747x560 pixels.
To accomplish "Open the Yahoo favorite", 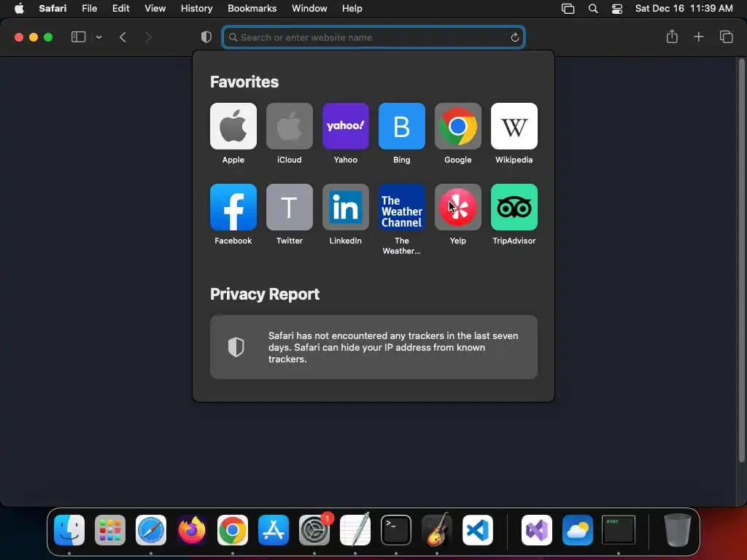I will click(345, 126).
